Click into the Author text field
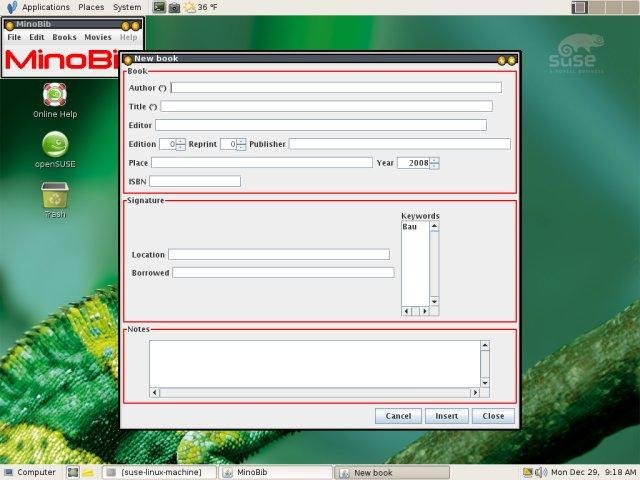640x480 pixels. (x=336, y=88)
